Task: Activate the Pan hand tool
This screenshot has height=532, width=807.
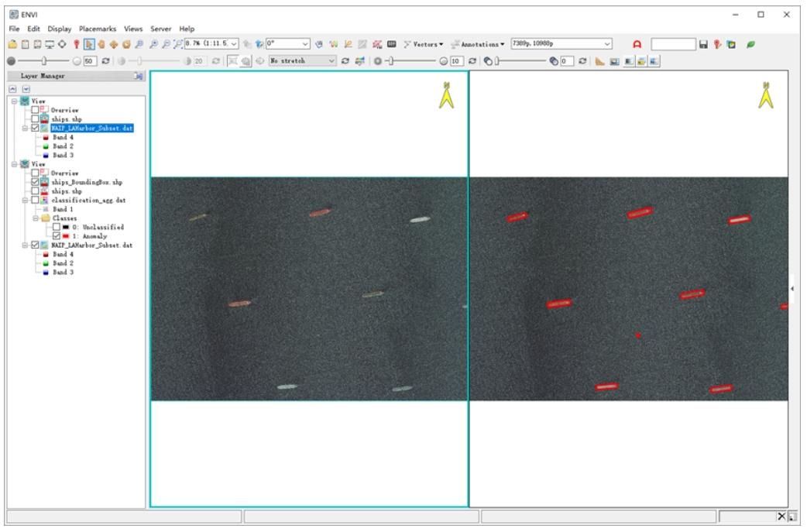Action: pos(101,44)
